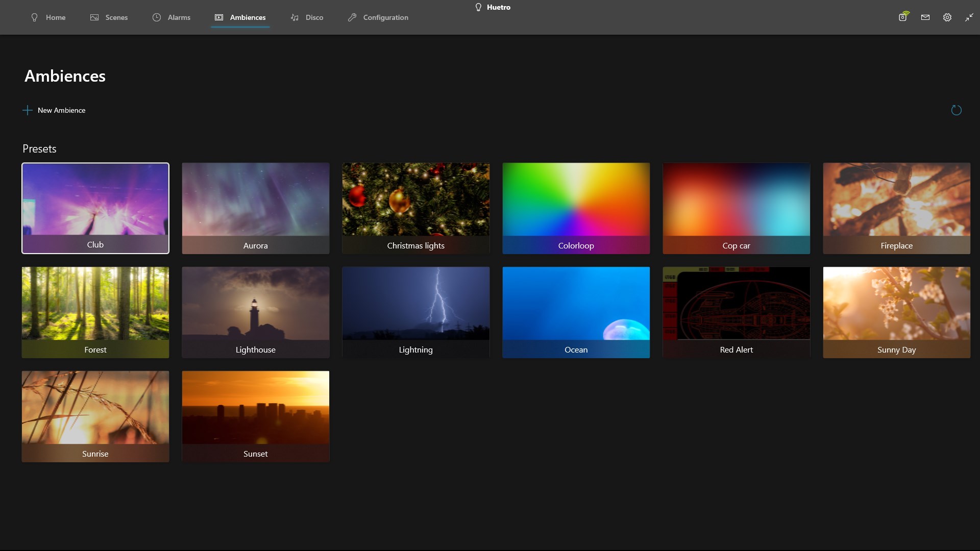Choose the Cop car ambience
This screenshot has width=980, height=551.
736,208
